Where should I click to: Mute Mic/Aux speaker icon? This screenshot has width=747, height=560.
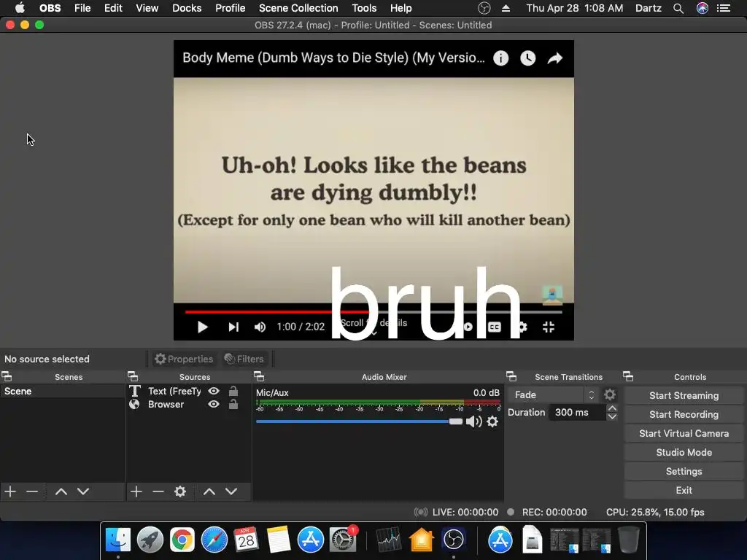[x=473, y=421]
